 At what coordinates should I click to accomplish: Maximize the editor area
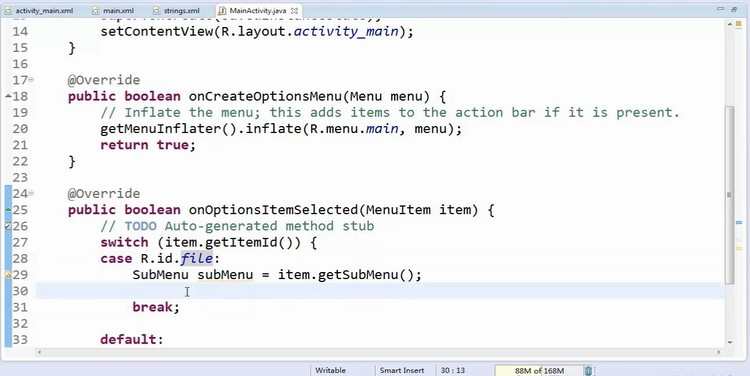pos(734,9)
